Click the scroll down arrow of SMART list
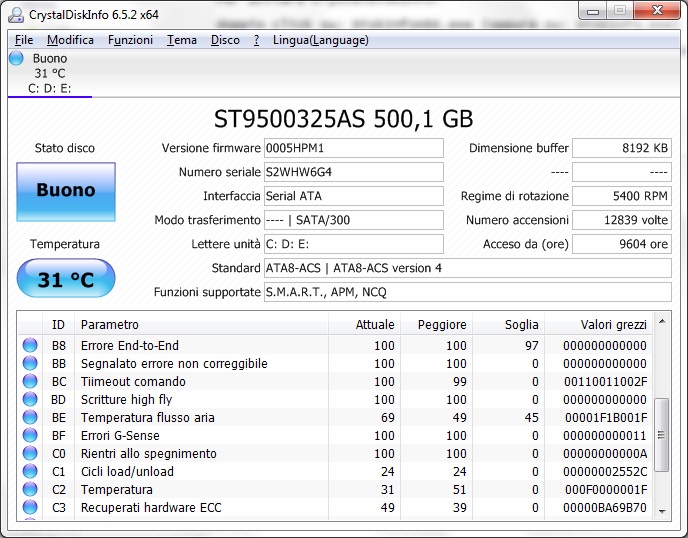 [662, 511]
